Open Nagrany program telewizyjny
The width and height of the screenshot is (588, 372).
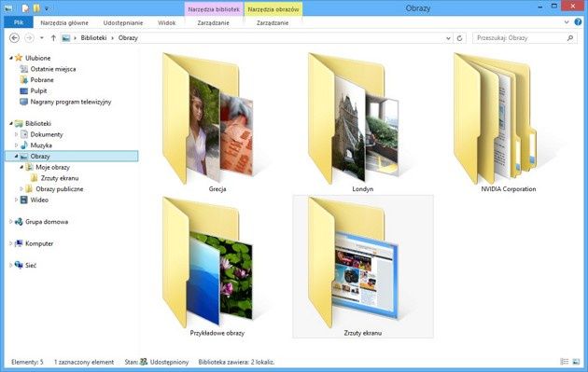tap(71, 102)
